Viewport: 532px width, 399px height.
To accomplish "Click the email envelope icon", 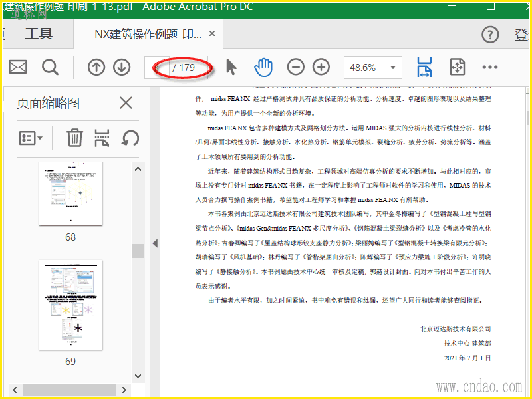I will [18, 67].
